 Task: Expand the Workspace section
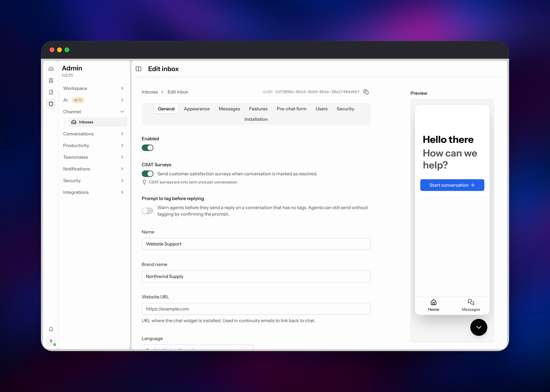(x=93, y=88)
